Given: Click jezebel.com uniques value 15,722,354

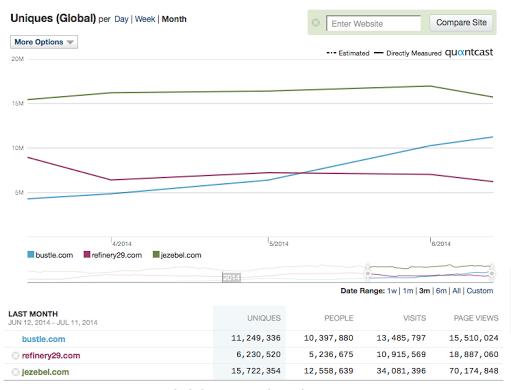Looking at the screenshot, I should coord(256,371).
